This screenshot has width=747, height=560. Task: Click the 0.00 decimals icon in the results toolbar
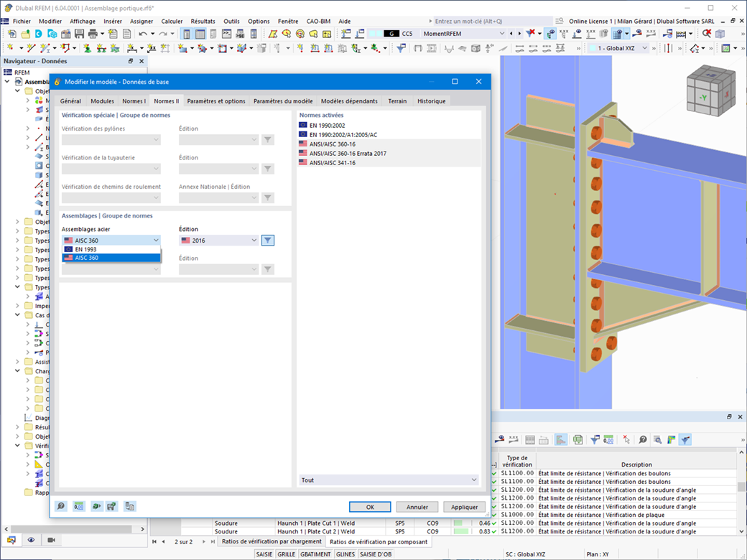[608, 439]
